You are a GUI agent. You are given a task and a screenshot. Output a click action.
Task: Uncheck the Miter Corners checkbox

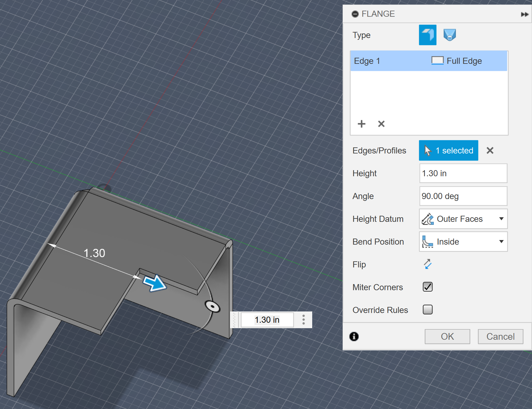point(427,287)
